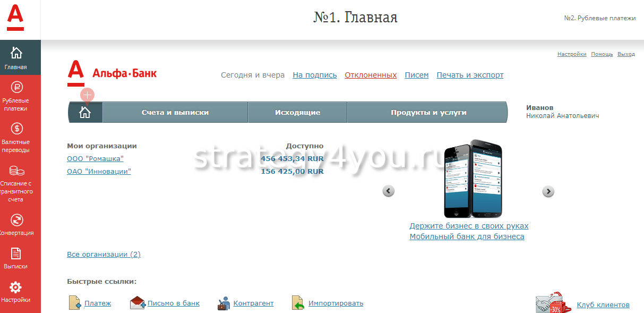Show next banner with right arrow
This screenshot has width=644, height=313.
tap(548, 191)
